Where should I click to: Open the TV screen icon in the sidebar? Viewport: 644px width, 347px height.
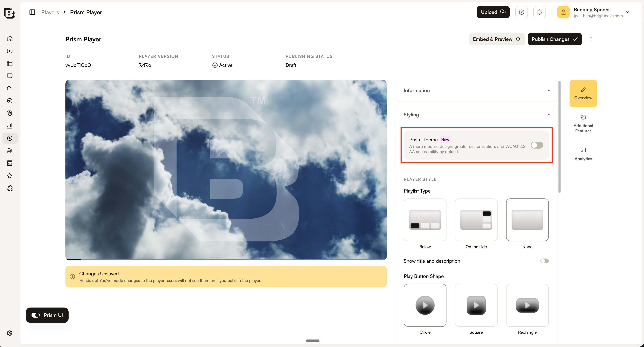tap(10, 76)
